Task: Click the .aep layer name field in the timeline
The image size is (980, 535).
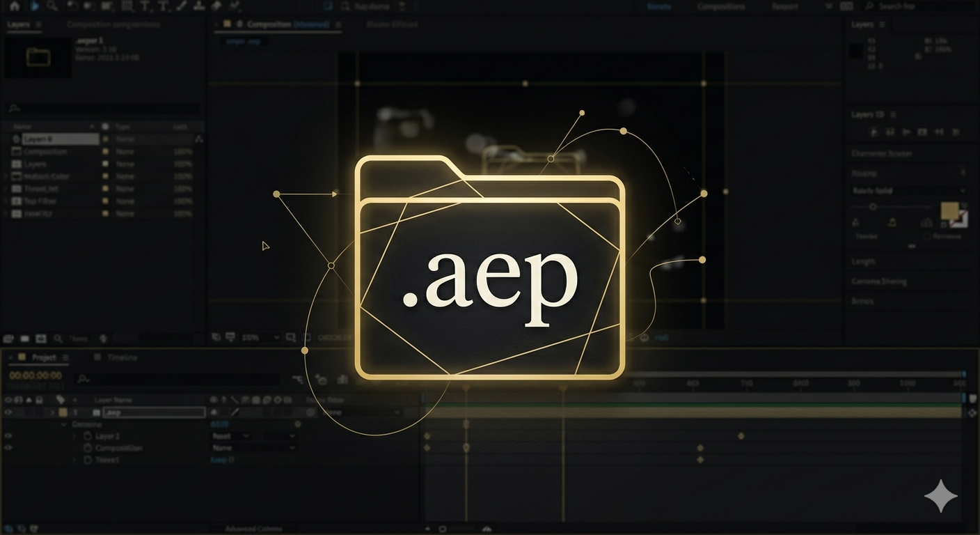Action: click(153, 412)
